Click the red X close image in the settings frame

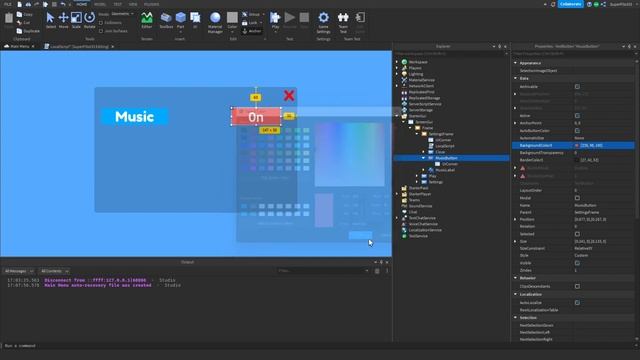pos(289,96)
